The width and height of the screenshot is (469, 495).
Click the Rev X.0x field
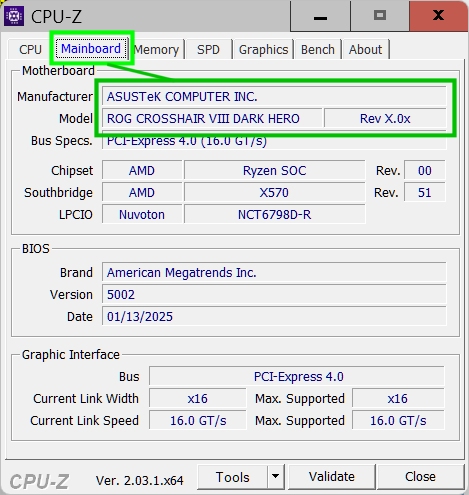[385, 118]
